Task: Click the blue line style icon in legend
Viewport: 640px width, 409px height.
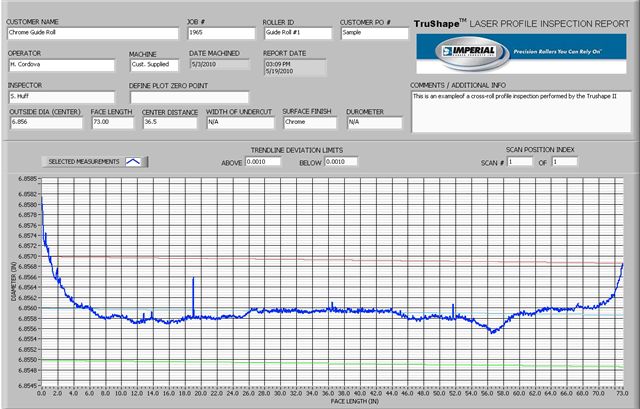Action: pyautogui.click(x=133, y=162)
